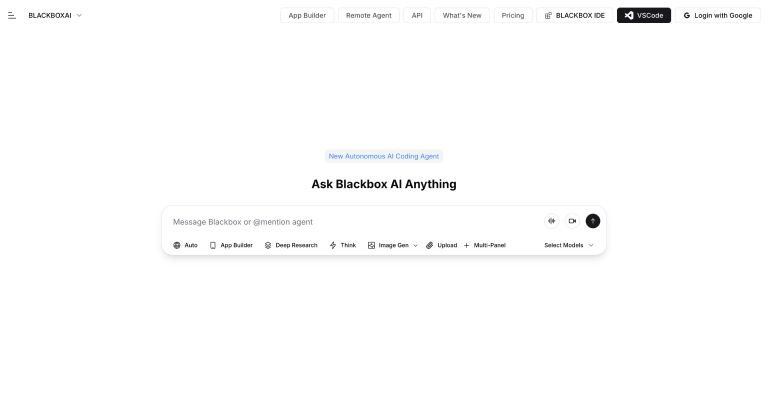This screenshot has height=415, width=768.
Task: Upload a file via Upload button
Action: [x=441, y=245]
